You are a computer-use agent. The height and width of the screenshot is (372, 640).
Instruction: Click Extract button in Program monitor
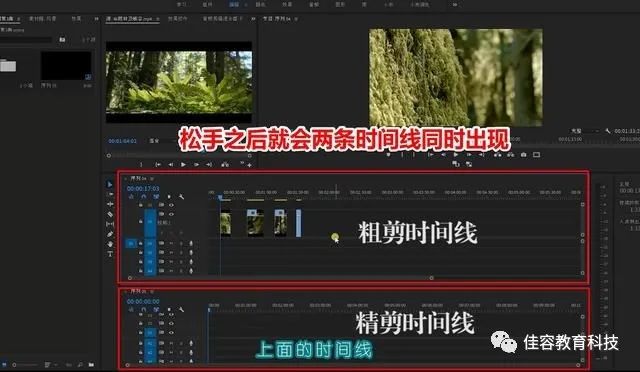[x=510, y=155]
